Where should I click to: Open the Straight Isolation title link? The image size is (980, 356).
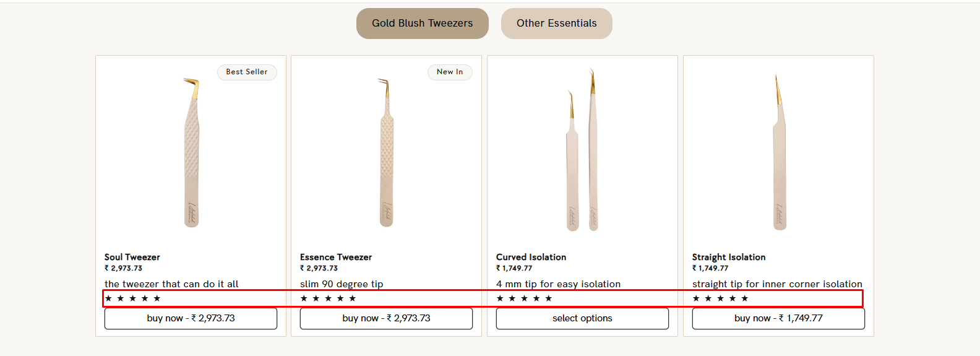tap(729, 257)
